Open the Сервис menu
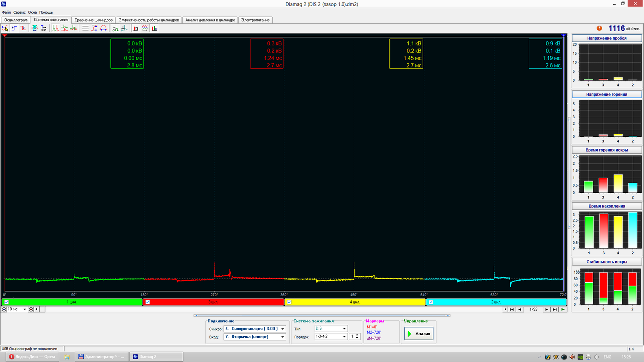 point(20,12)
